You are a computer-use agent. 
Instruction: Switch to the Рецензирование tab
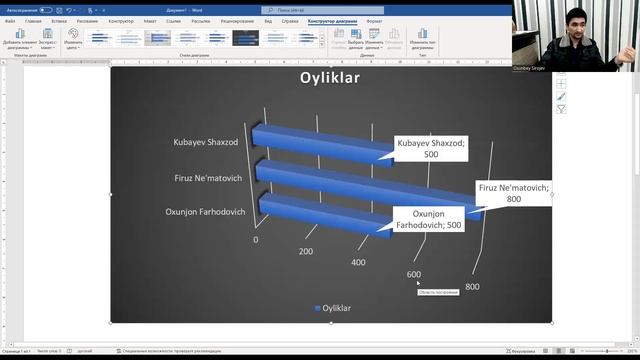pyautogui.click(x=237, y=21)
